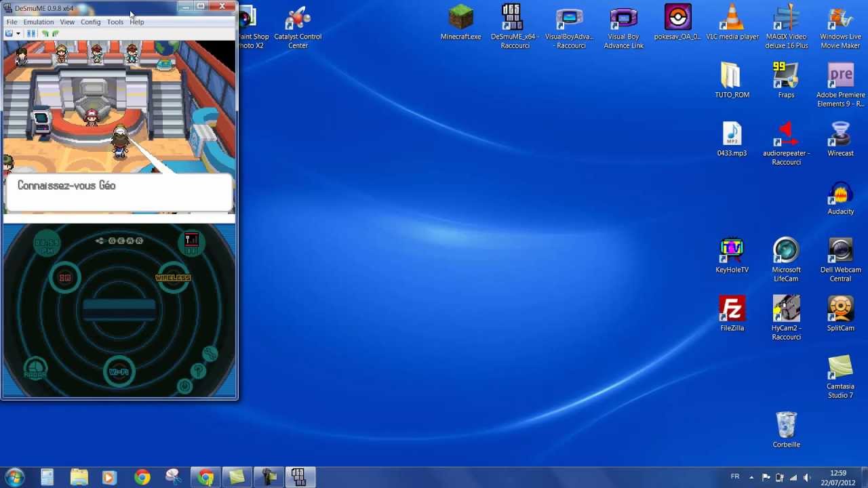Select the KeyHoleTV desktop icon
Screen dimensions: 868x488
[732, 256]
